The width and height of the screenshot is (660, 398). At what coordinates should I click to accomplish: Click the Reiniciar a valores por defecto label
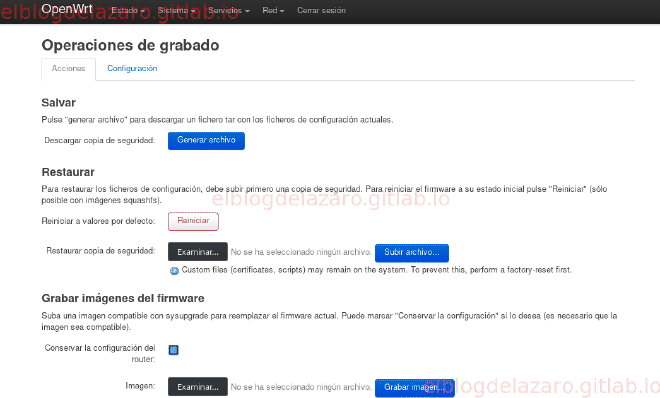[x=98, y=221]
